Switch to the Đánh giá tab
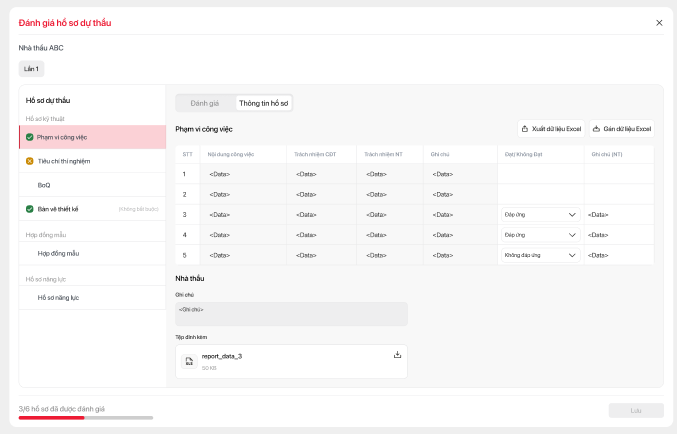Image resolution: width=677 pixels, height=434 pixels. point(205,103)
